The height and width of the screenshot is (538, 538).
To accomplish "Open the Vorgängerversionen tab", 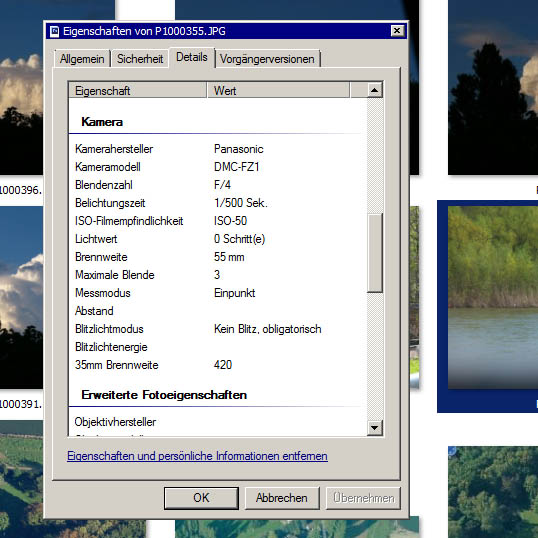I will tap(267, 59).
